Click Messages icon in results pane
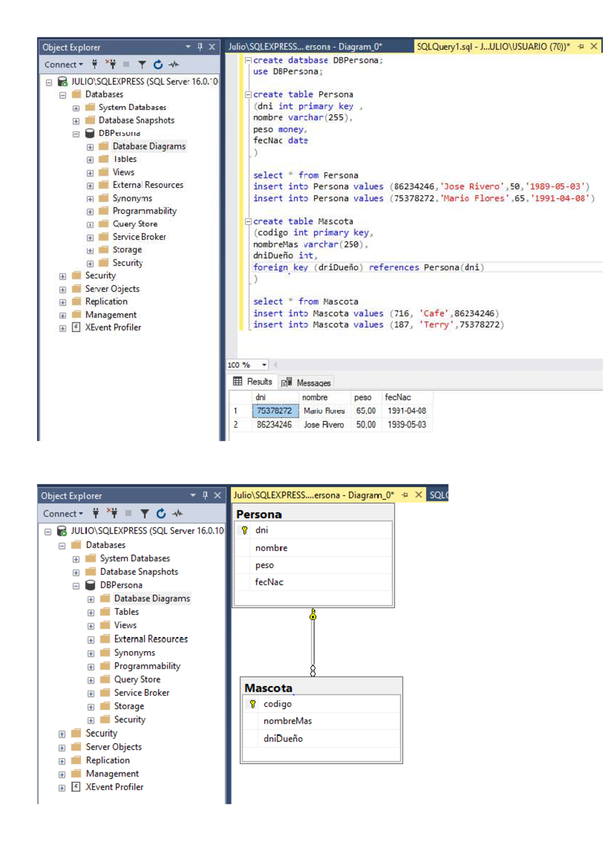The width and height of the screenshot is (614, 868). (x=287, y=382)
